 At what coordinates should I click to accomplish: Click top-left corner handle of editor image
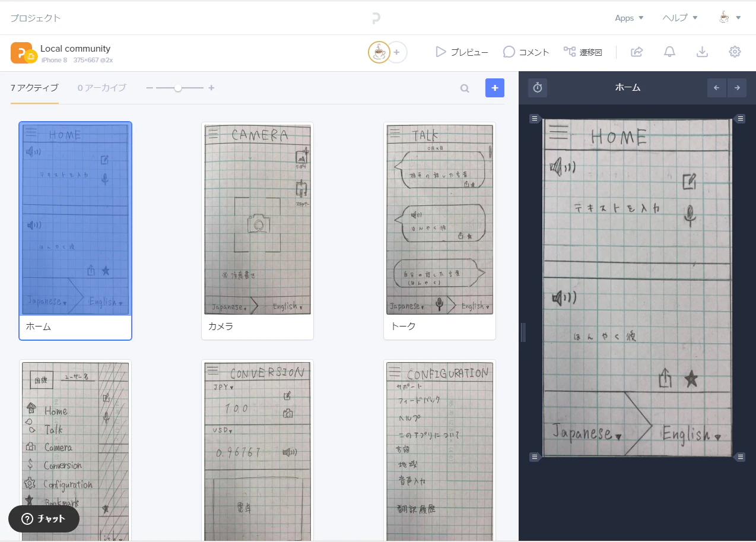[x=535, y=119]
